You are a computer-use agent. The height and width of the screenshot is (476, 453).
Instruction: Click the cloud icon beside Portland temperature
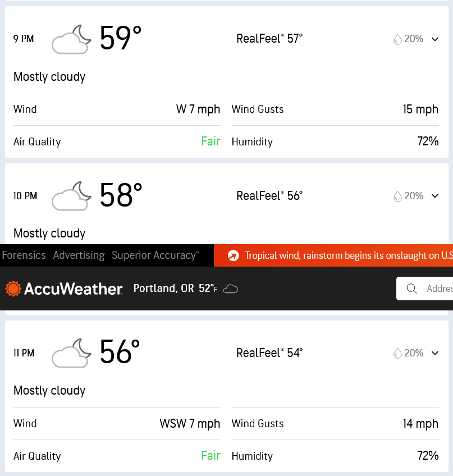pos(231,289)
